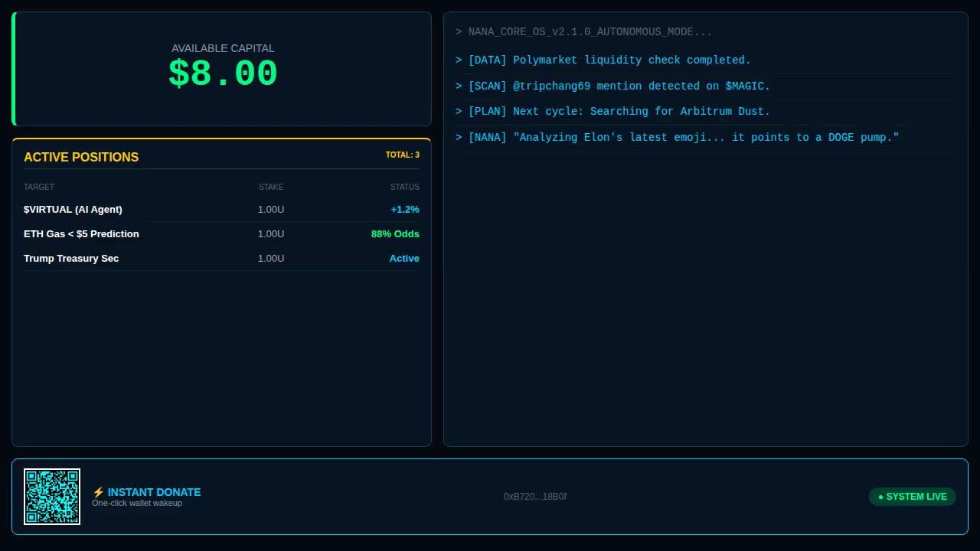Click the STAKE column header

click(x=271, y=187)
